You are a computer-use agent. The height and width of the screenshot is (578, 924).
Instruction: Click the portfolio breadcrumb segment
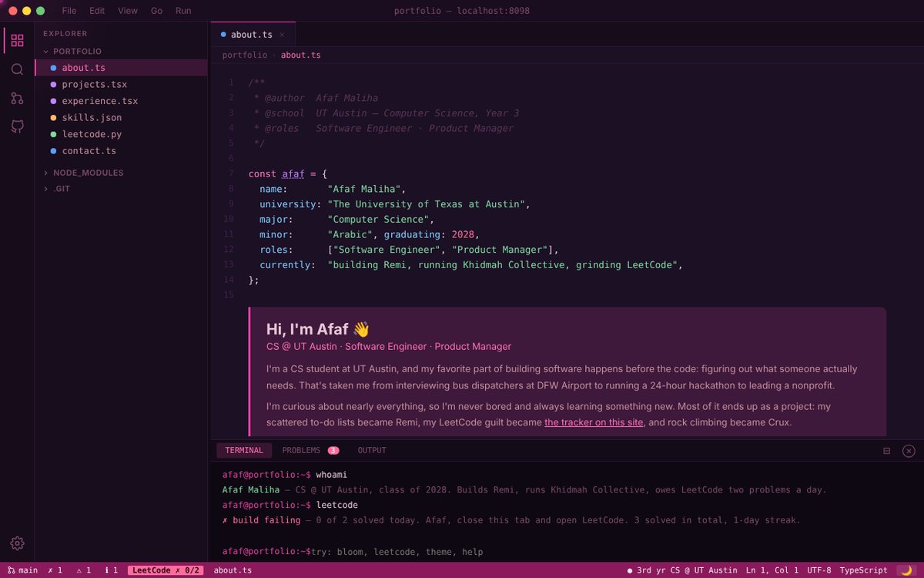245,55
